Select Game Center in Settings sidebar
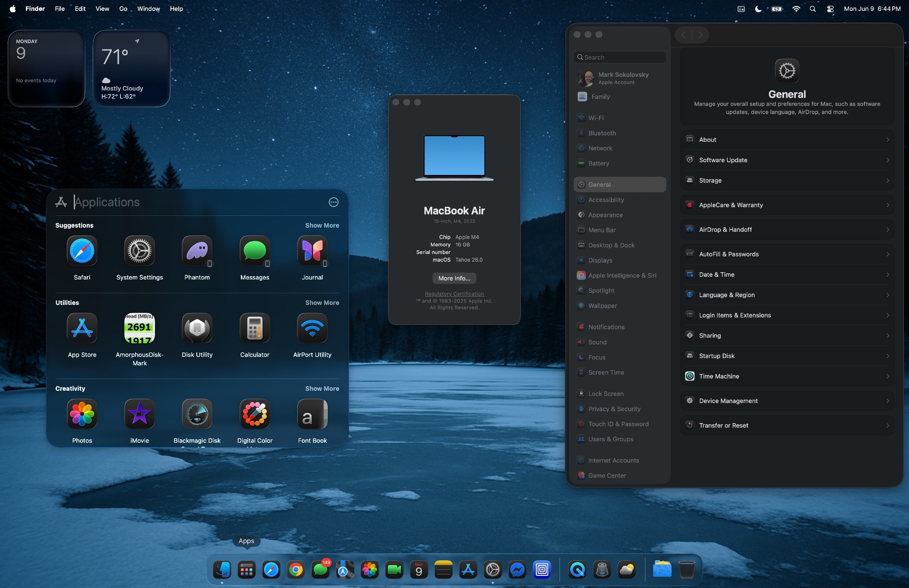Image resolution: width=909 pixels, height=588 pixels. click(x=620, y=475)
